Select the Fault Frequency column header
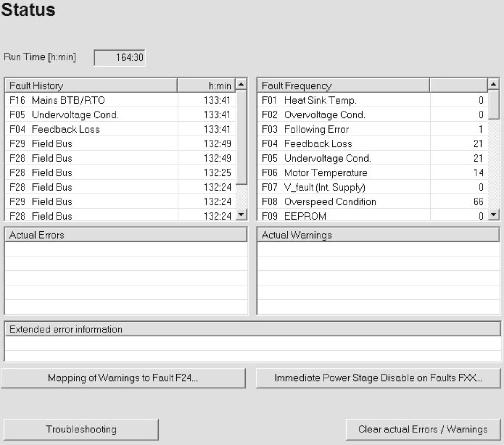 (x=343, y=86)
